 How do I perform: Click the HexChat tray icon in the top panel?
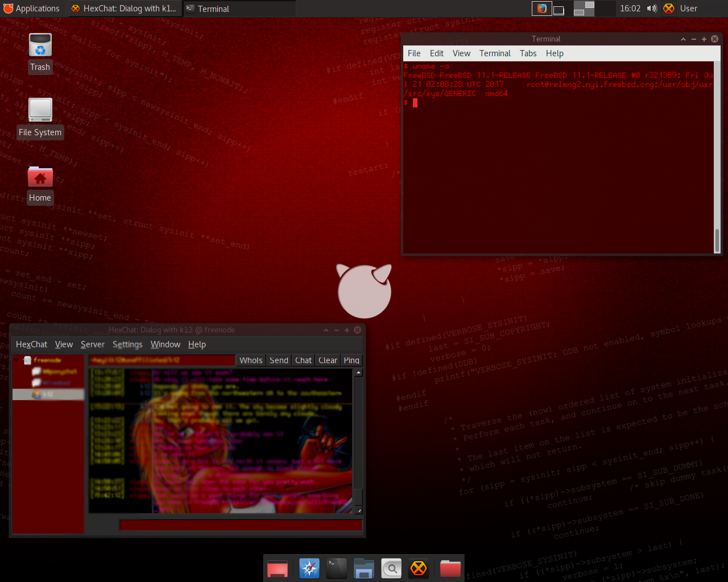(x=669, y=9)
